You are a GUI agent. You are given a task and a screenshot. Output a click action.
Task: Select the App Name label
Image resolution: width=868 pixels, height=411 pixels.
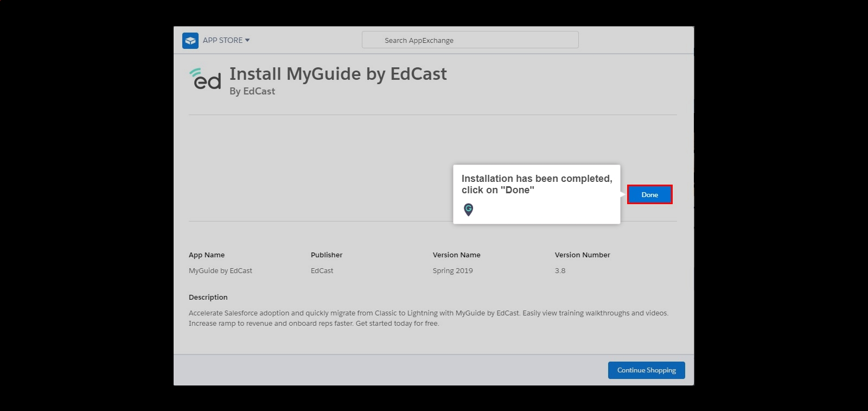(207, 255)
